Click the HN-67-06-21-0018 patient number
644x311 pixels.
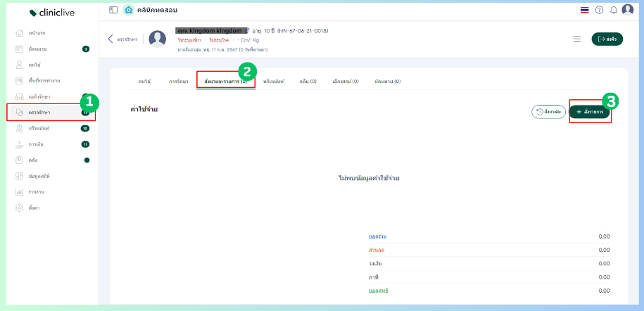tap(303, 31)
